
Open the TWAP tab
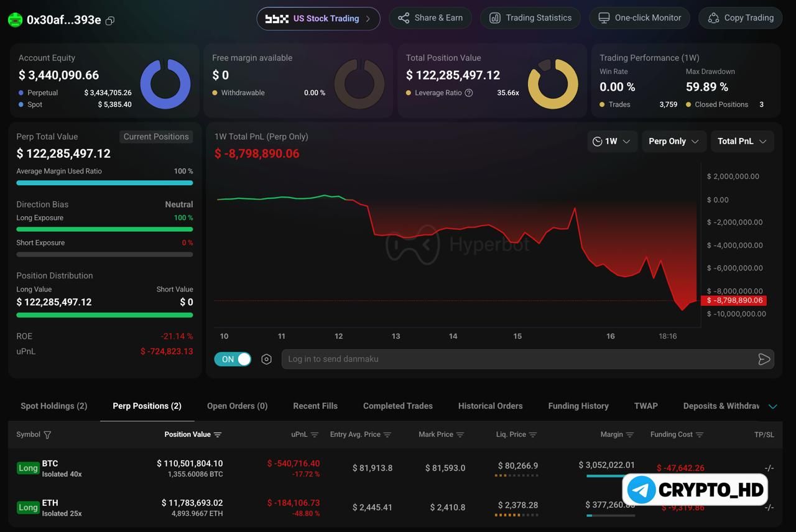point(646,406)
